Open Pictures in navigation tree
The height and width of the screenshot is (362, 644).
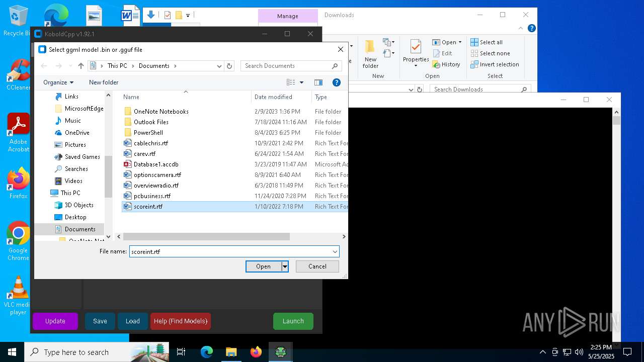75,145
